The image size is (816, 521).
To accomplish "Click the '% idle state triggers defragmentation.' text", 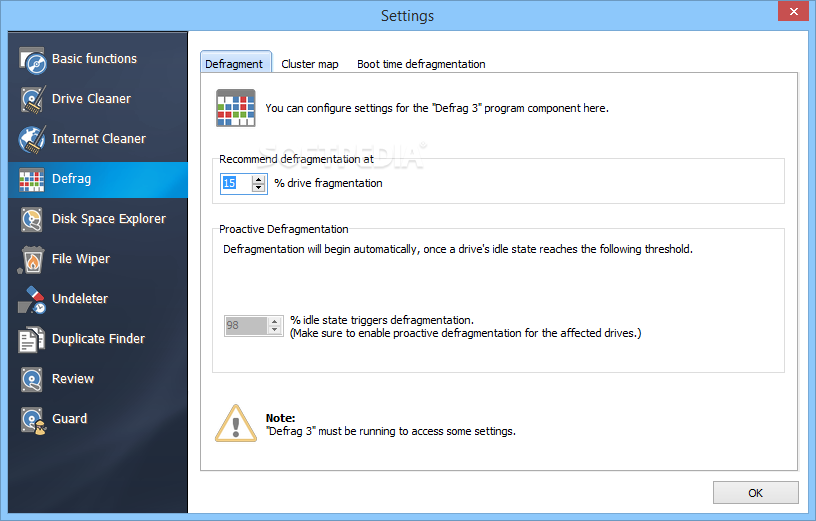I will click(382, 320).
